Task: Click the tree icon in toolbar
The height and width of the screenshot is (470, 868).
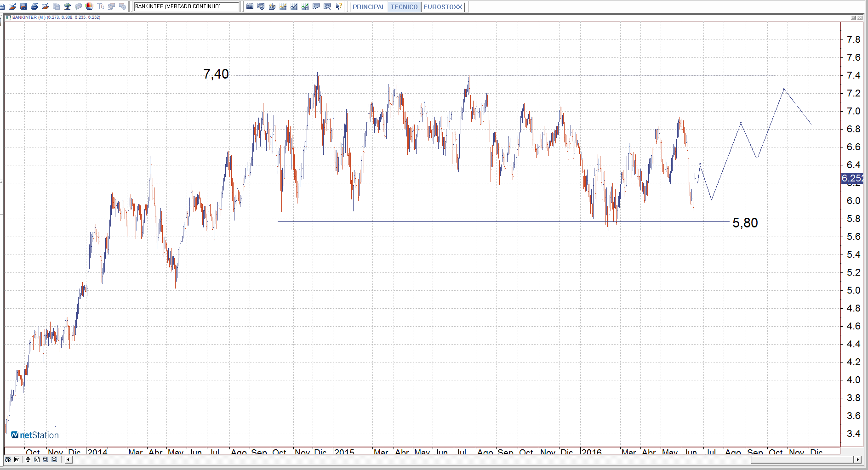Action: [68, 6]
